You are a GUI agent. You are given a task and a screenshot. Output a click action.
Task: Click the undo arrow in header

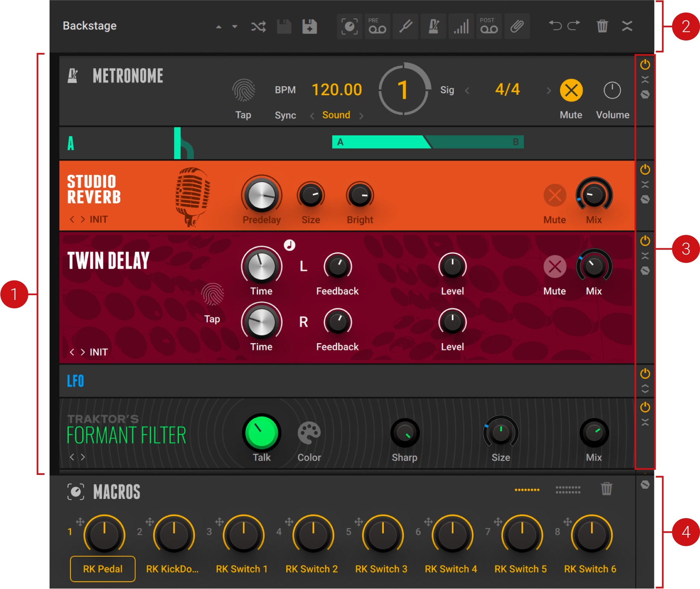coord(555,26)
